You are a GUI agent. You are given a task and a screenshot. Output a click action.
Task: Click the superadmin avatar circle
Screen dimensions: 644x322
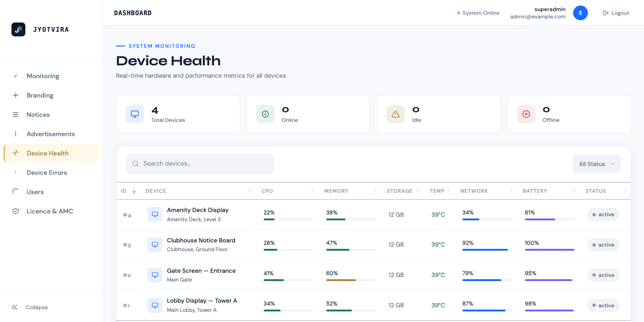coord(581,13)
